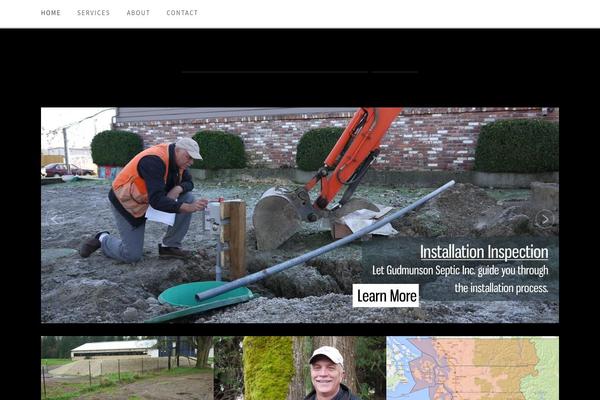
Task: Click the slide text 'Let Gudmunson Septic Inc. guide you through'
Action: click(x=460, y=270)
